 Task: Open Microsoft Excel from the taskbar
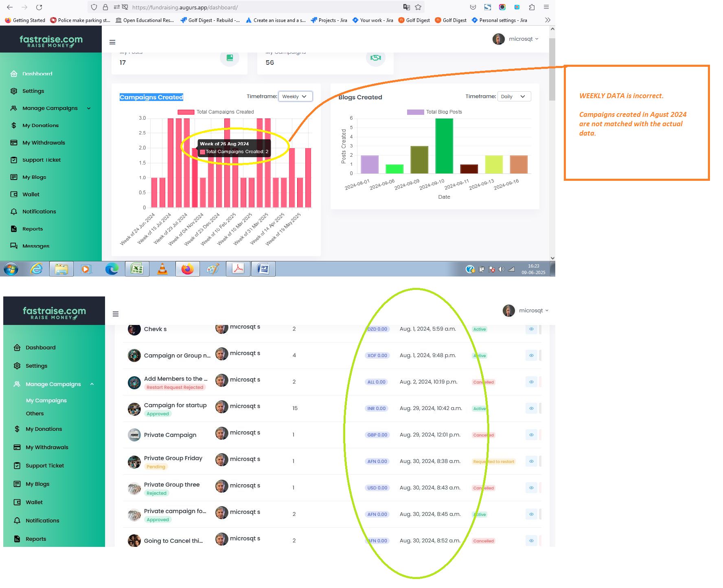[137, 269]
